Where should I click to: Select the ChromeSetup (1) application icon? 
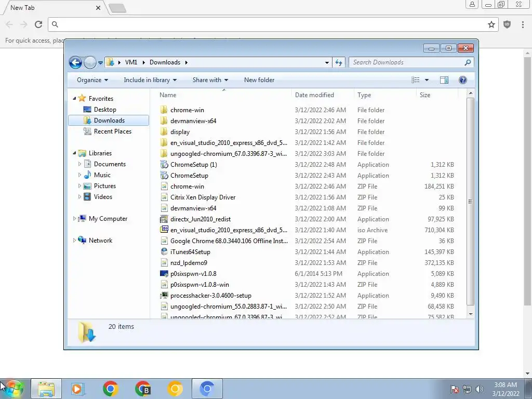point(164,165)
